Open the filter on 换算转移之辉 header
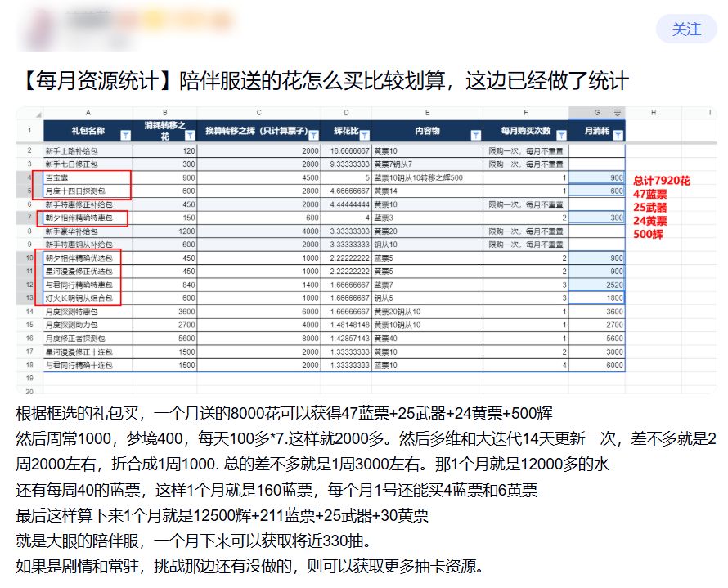 click(x=314, y=135)
